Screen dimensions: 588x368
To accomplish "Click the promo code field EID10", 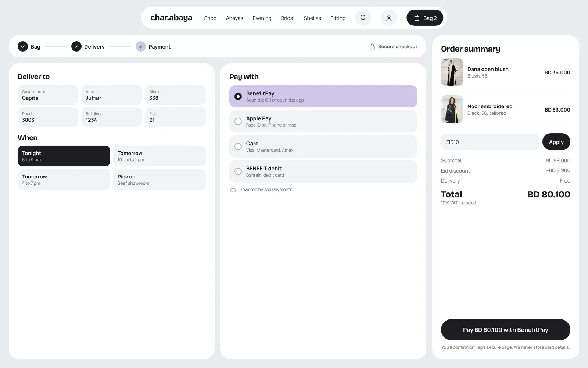I will [x=490, y=142].
